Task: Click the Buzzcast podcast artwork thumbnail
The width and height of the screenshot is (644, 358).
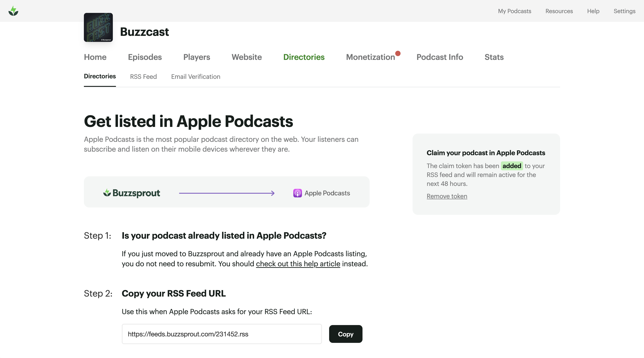Action: click(x=98, y=27)
